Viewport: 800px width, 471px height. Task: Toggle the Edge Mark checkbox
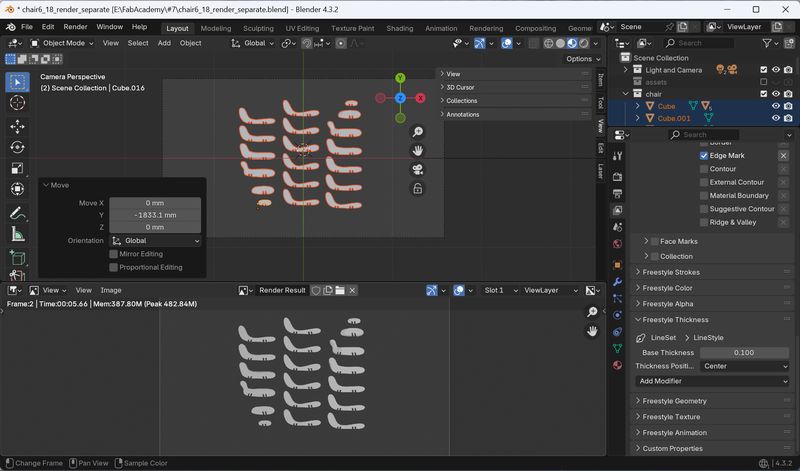point(704,156)
